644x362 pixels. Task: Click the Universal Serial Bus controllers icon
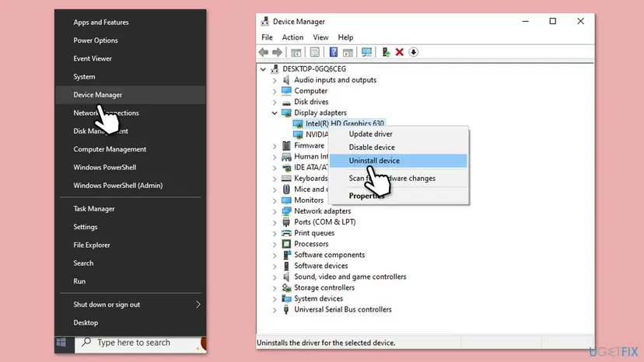pos(286,309)
